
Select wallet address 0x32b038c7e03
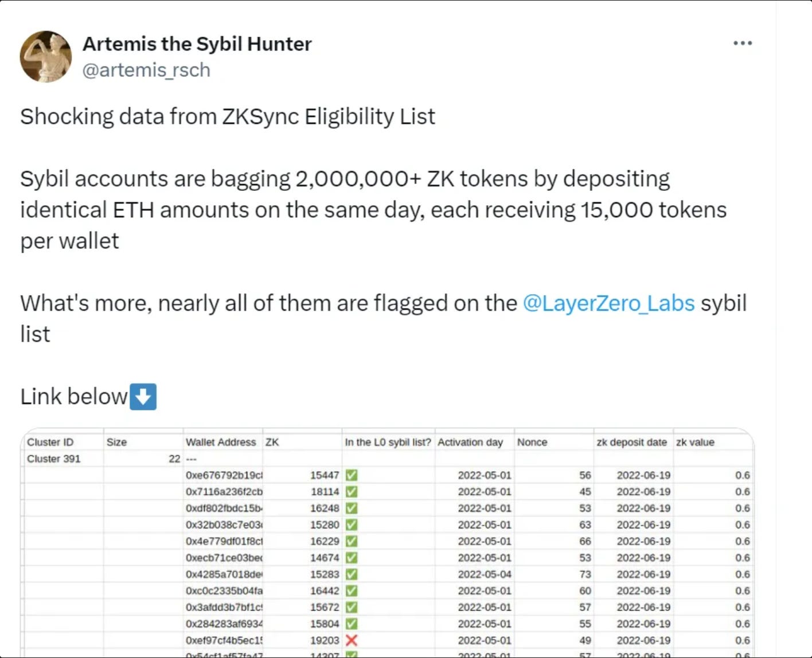point(224,524)
